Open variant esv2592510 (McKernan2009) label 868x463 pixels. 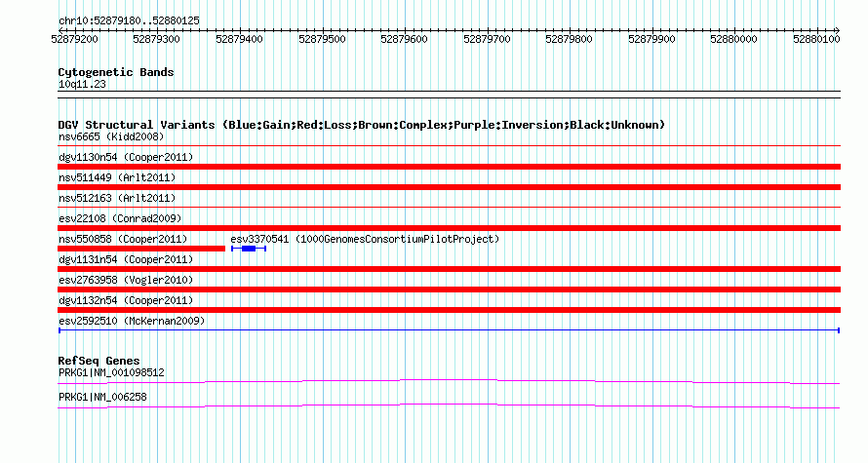point(132,321)
